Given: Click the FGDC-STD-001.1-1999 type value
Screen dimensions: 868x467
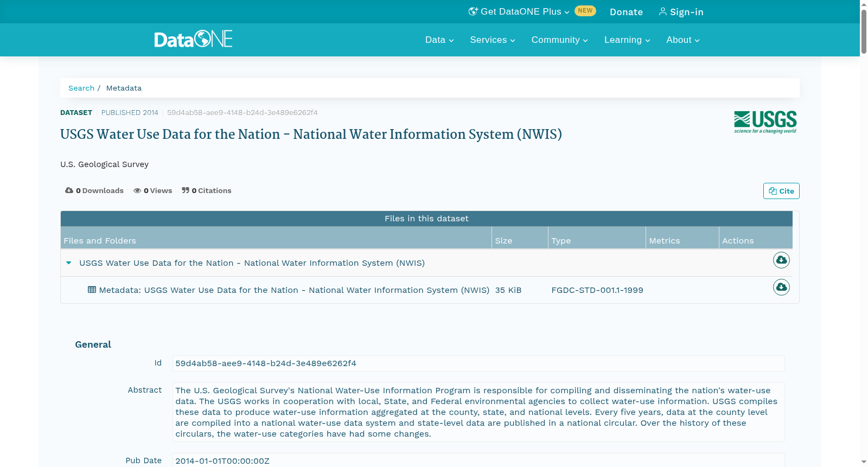Looking at the screenshot, I should [x=597, y=290].
